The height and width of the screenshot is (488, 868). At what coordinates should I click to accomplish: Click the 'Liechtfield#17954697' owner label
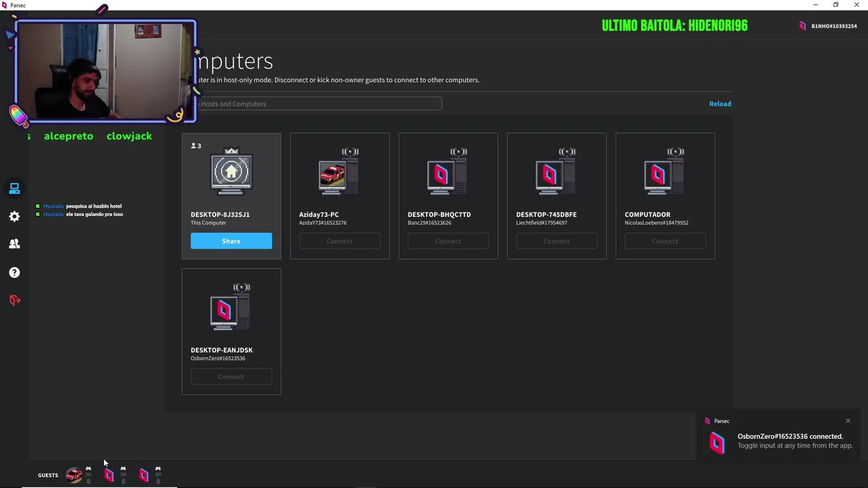542,223
